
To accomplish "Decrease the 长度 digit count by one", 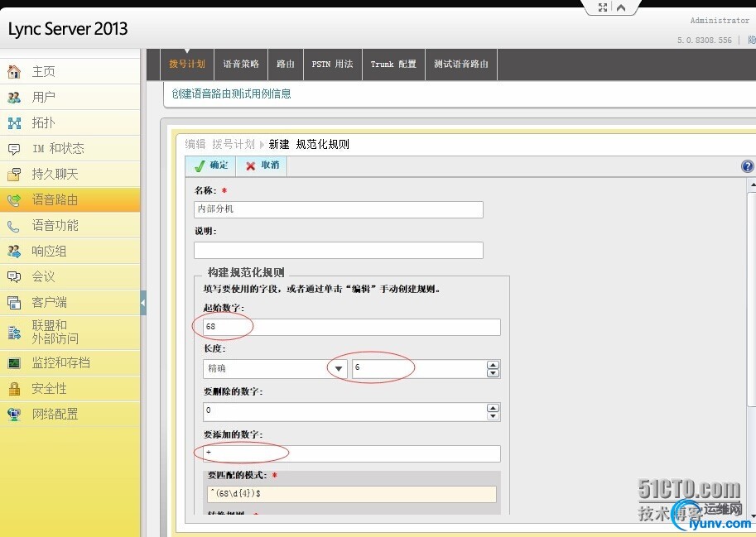I will tap(493, 373).
